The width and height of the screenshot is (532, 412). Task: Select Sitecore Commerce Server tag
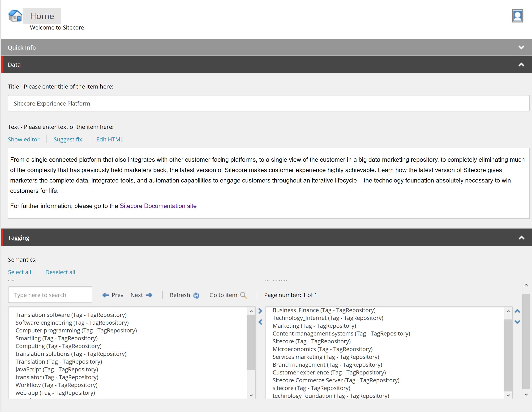click(x=336, y=380)
